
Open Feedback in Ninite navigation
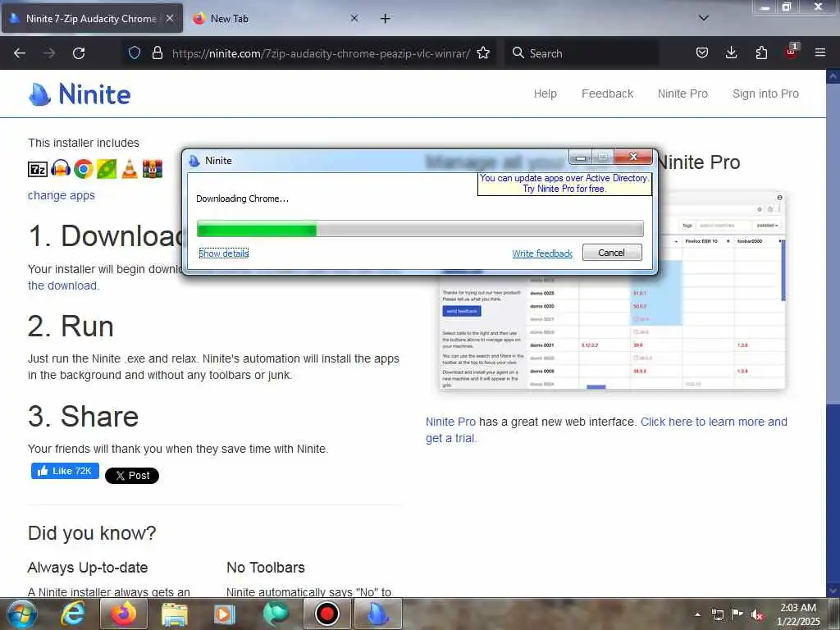point(608,94)
